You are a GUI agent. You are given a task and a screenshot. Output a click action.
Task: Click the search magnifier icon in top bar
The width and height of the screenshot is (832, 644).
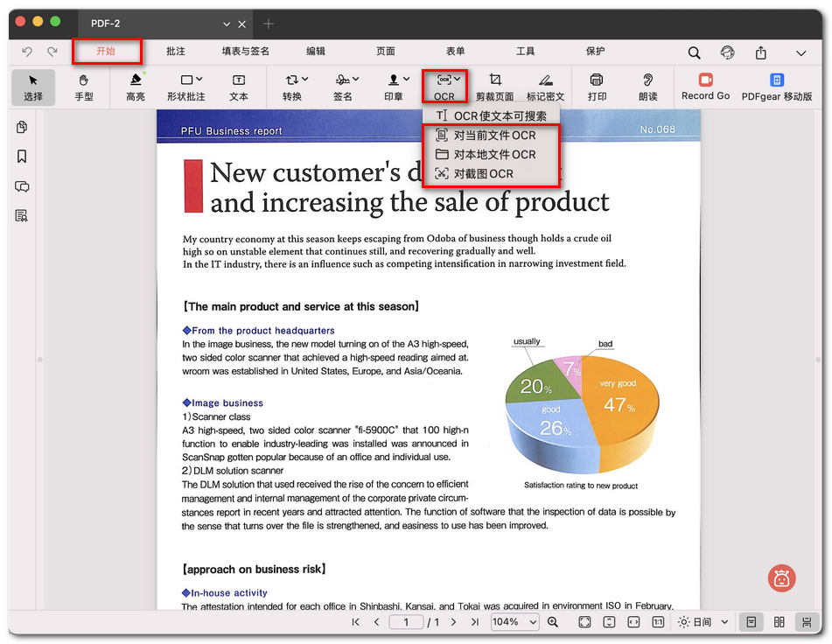[x=694, y=52]
